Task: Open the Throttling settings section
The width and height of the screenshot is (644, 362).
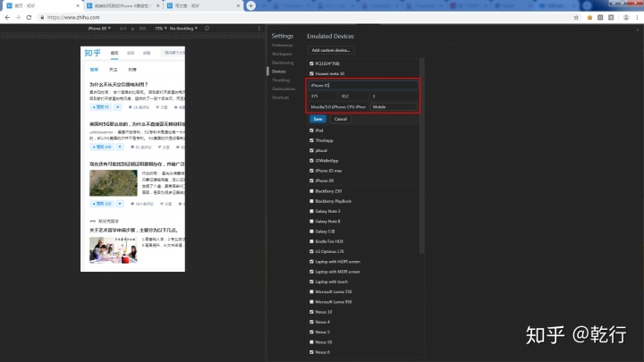Action: (281, 80)
